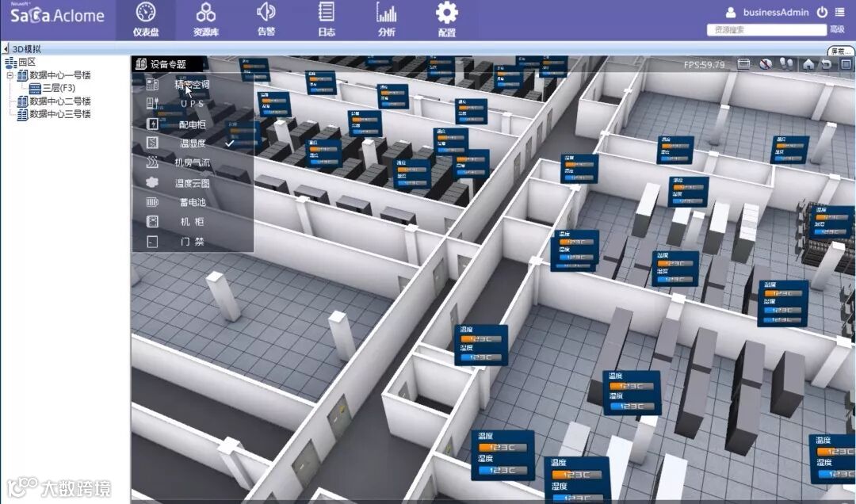Choose 配电柜 from device menu
The height and width of the screenshot is (504, 856).
tap(192, 124)
